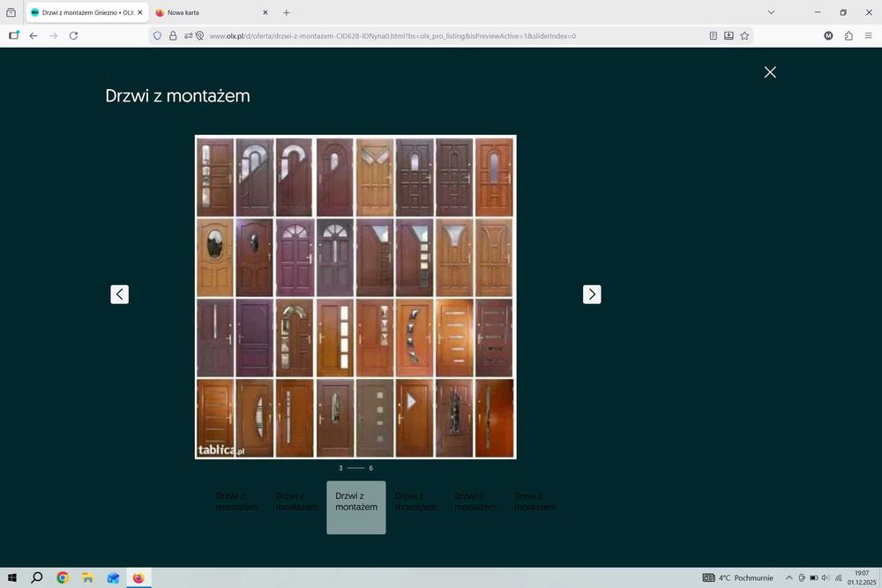The image size is (882, 588).
Task: Click the Firefox taskbar icon
Action: pyautogui.click(x=138, y=578)
